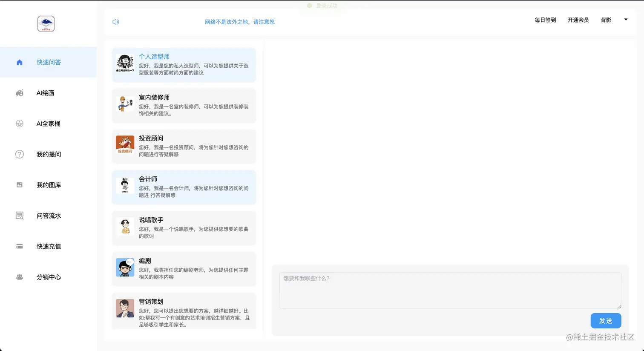Select the 个人造型师 title

click(154, 56)
